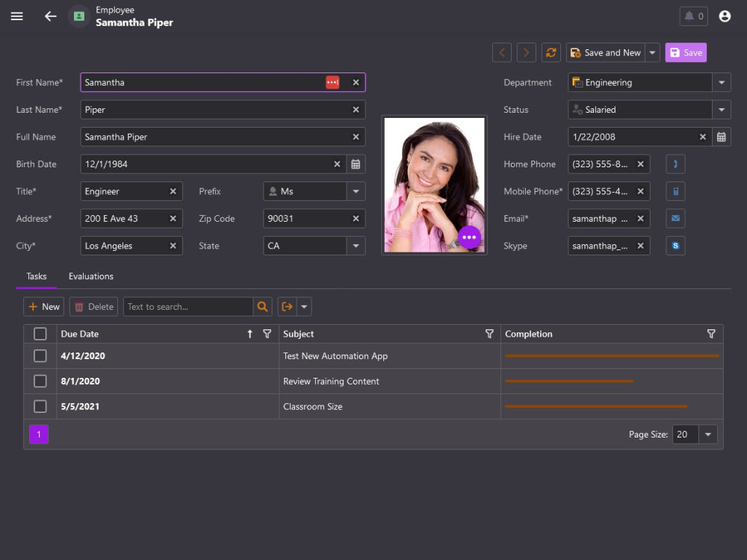Open the hamburger navigation menu
This screenshot has width=747, height=560.
(16, 16)
